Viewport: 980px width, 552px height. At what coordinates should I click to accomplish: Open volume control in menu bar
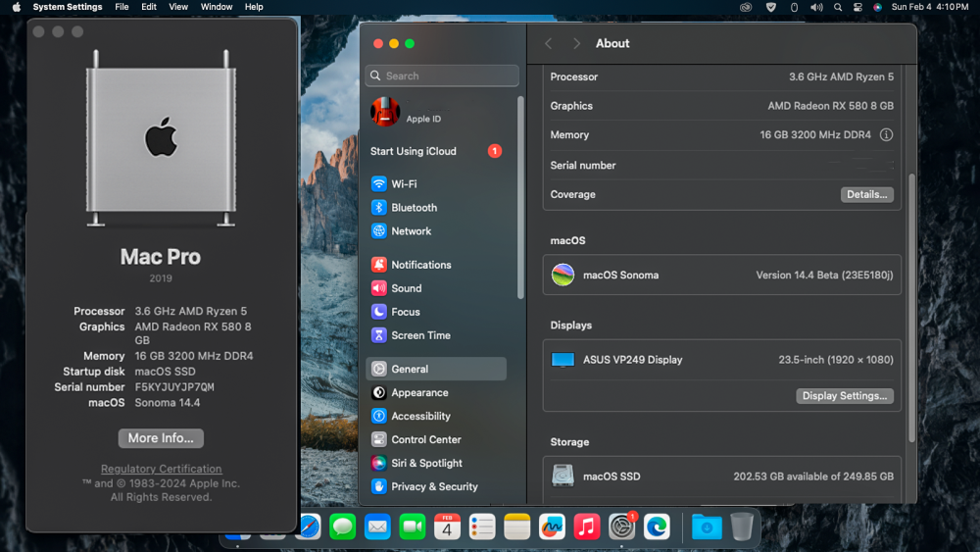(x=816, y=7)
